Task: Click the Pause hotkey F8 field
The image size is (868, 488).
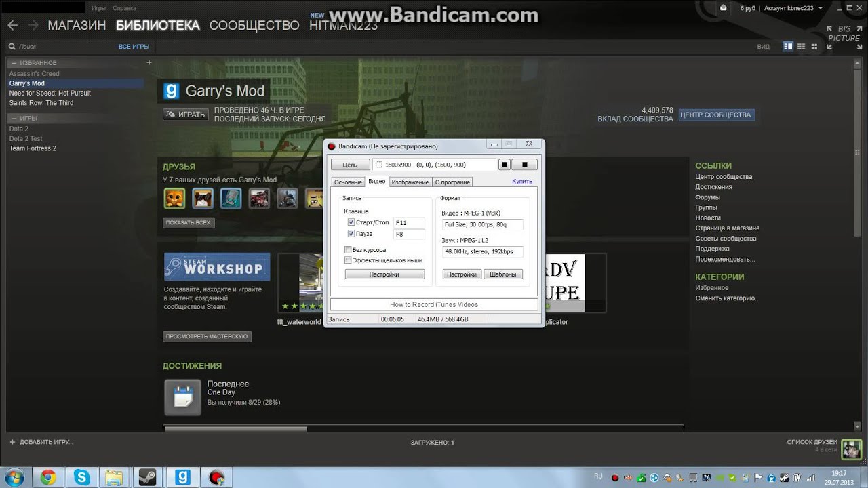Action: [x=410, y=234]
